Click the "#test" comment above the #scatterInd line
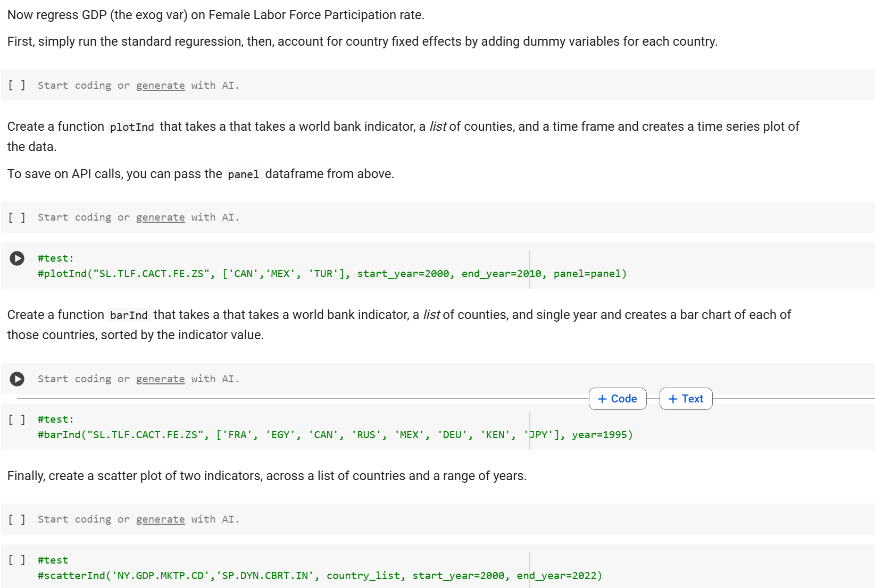The height and width of the screenshot is (588, 875). [x=53, y=560]
